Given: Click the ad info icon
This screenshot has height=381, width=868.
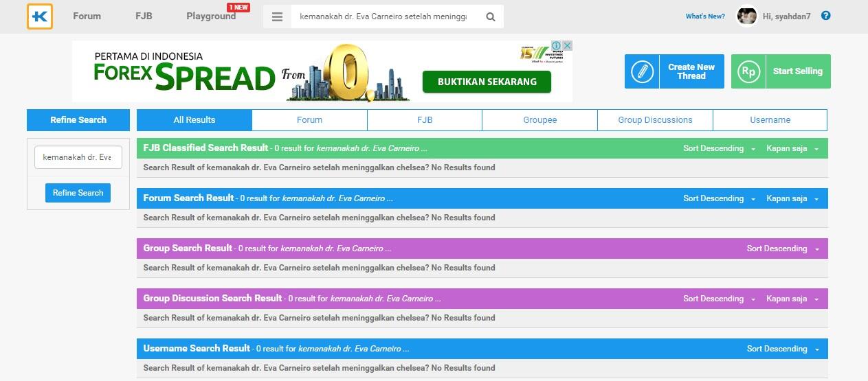Looking at the screenshot, I should [x=557, y=45].
